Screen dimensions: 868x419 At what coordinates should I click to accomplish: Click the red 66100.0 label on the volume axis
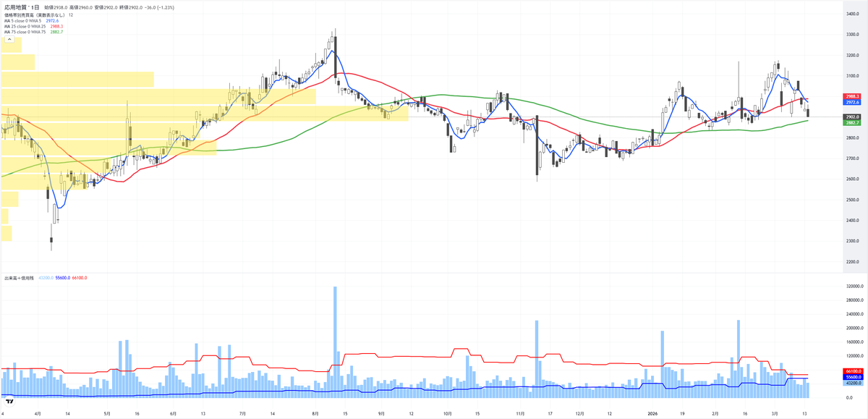[x=851, y=371]
